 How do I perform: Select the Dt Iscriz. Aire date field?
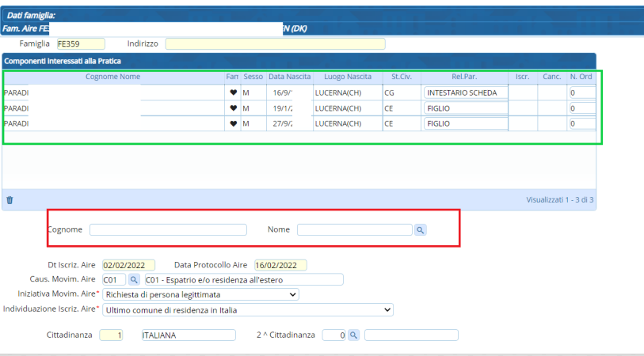128,265
